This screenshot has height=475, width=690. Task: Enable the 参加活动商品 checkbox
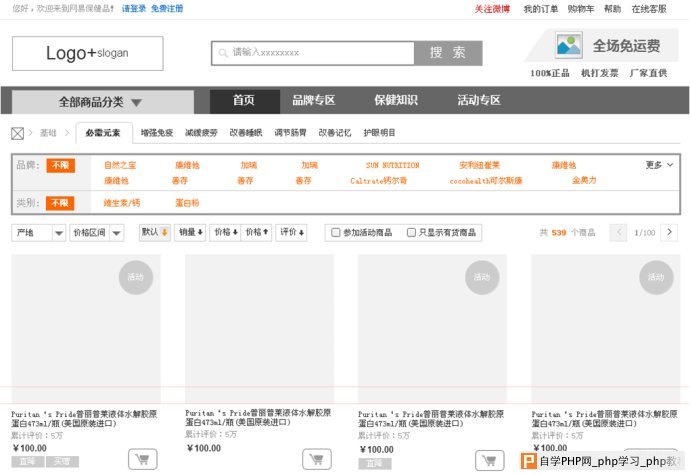click(336, 232)
